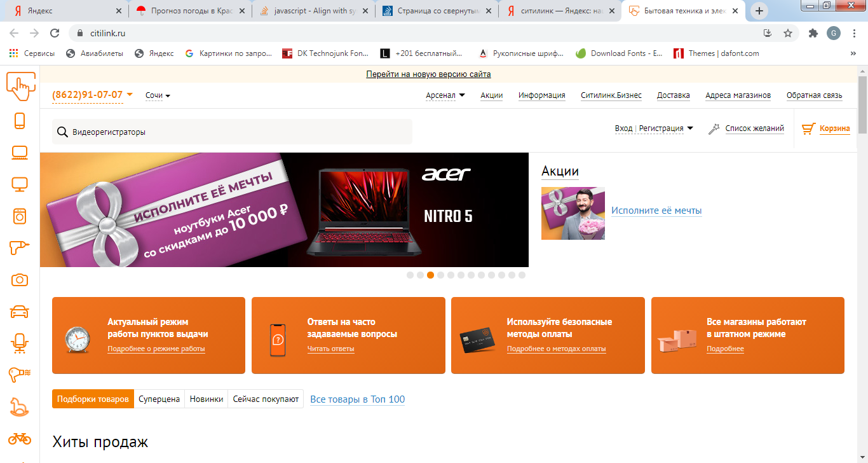Select the first banner carousel dot
This screenshot has width=868, height=463.
[x=410, y=275]
